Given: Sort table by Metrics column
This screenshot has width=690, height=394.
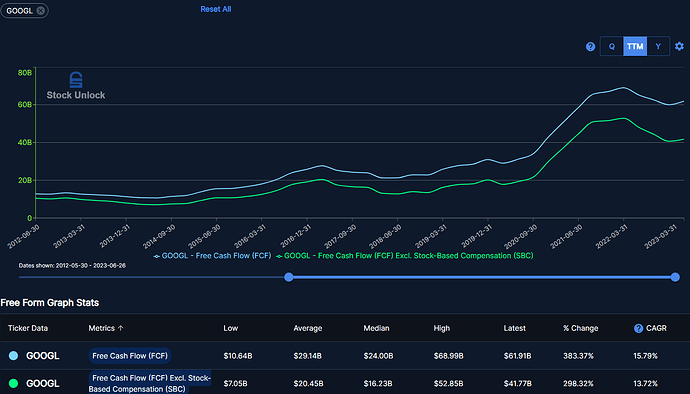Looking at the screenshot, I should click(x=106, y=328).
